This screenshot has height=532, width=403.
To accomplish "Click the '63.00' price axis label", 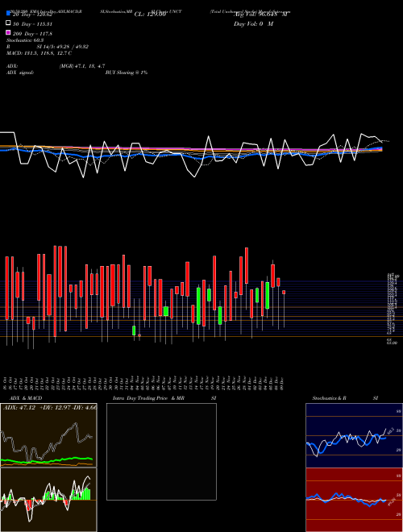I will pyautogui.click(x=392, y=343).
